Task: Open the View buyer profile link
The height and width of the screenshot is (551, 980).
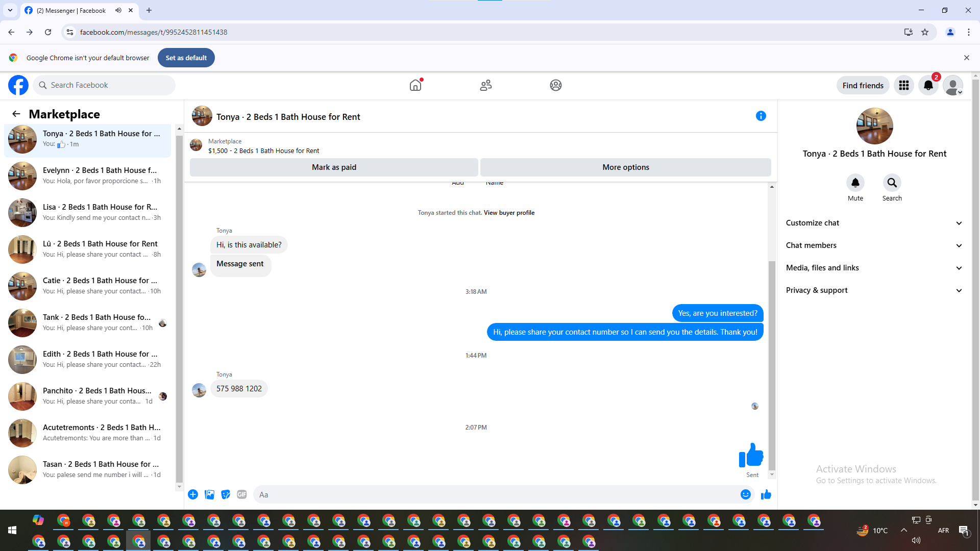Action: 509,213
